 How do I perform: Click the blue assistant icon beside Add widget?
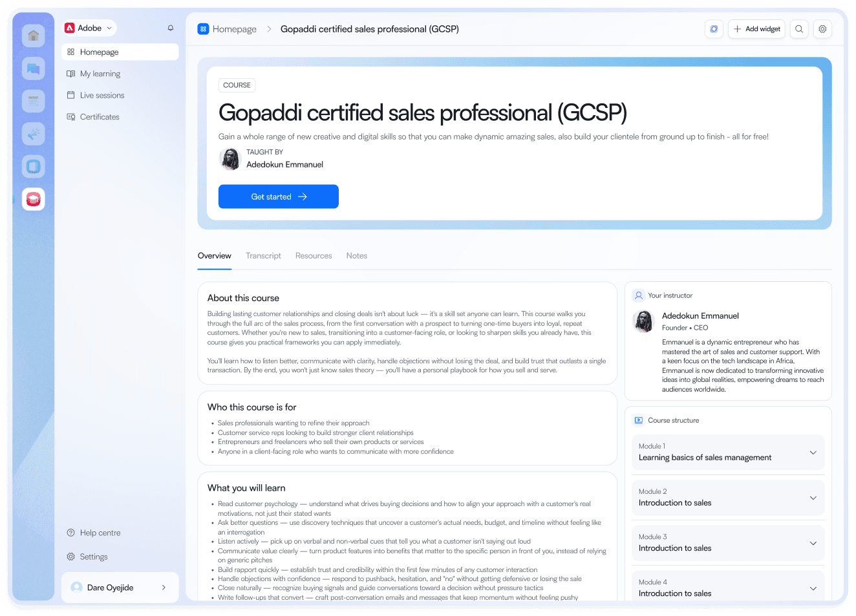pyautogui.click(x=714, y=29)
